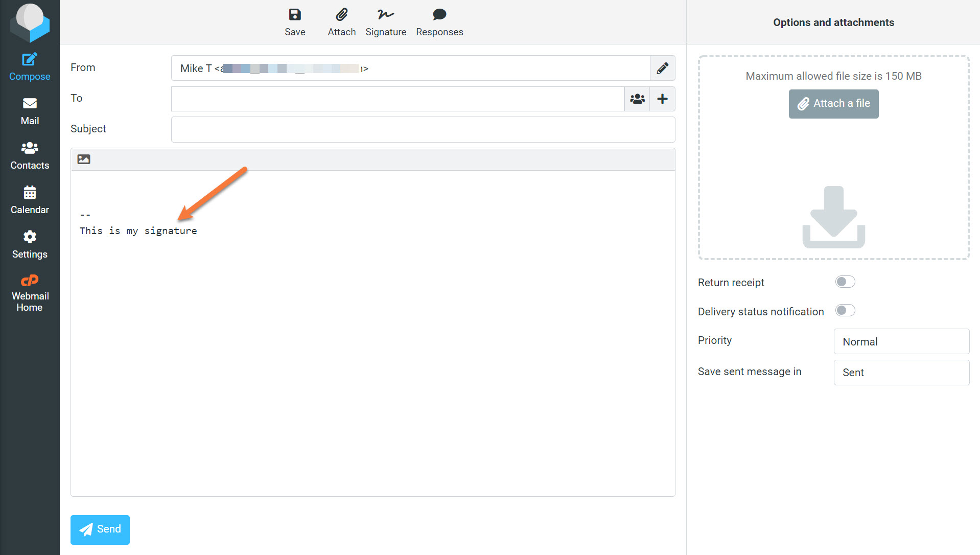Open canned Responses
This screenshot has height=555, width=980.
pos(439,21)
